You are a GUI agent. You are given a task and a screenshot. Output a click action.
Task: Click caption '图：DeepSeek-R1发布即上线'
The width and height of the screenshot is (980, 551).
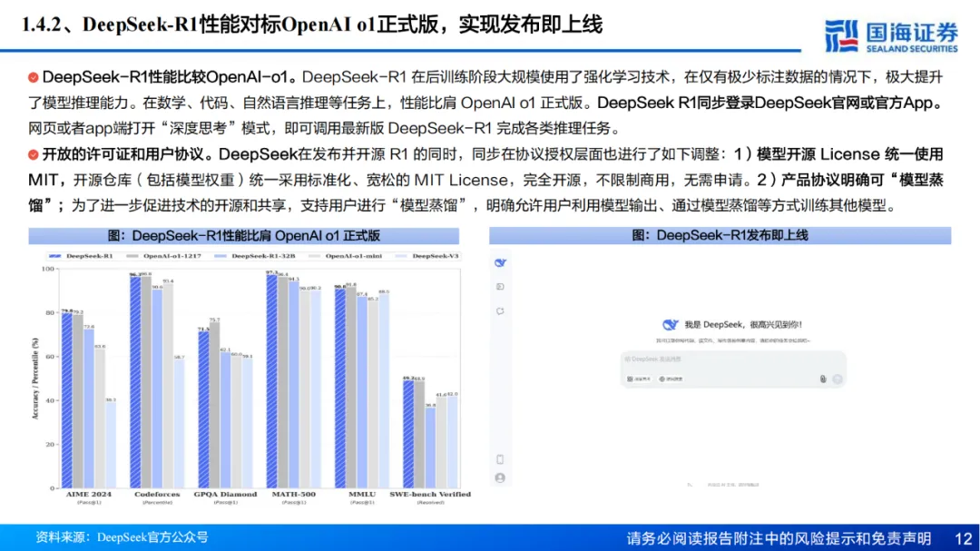click(720, 235)
